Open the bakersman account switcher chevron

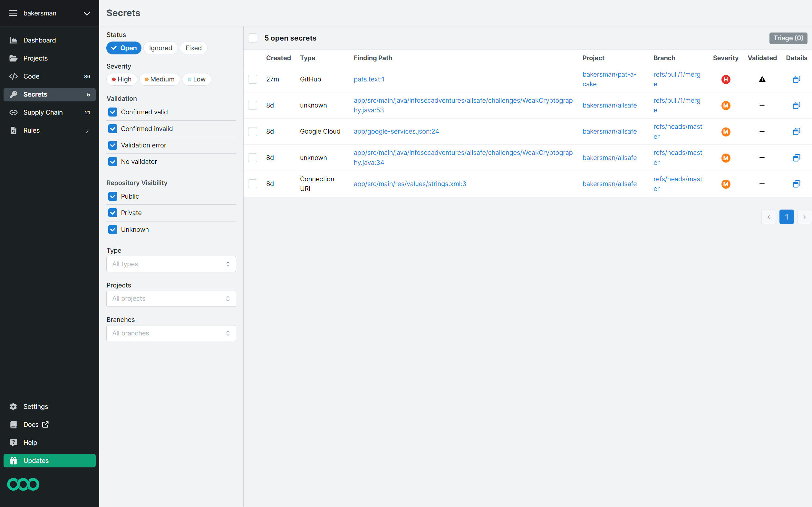[x=87, y=14]
